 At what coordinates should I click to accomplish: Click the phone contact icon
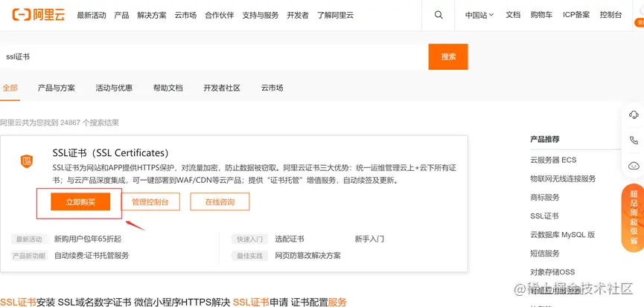(x=634, y=140)
